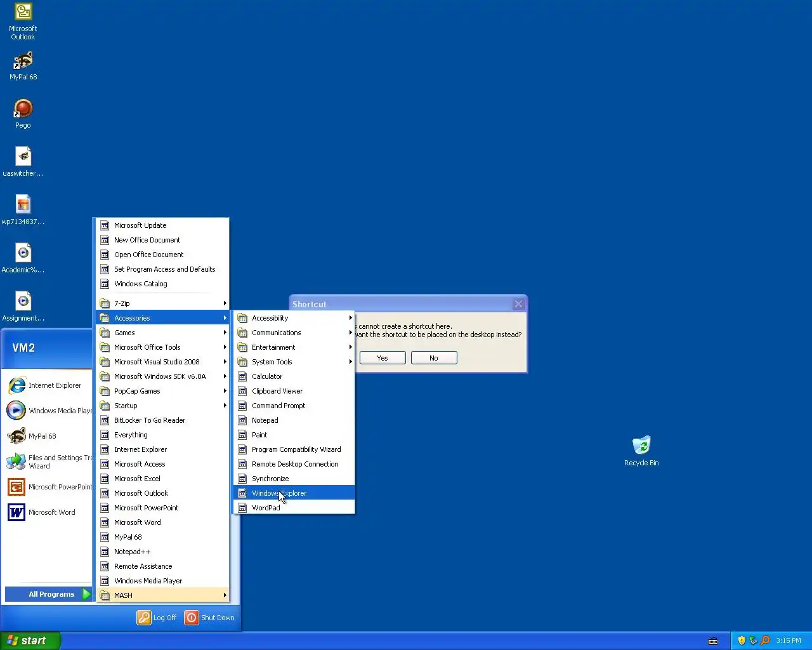Launch Notepad++ from programs list
Viewport: 812px width, 650px height.
tap(162, 552)
